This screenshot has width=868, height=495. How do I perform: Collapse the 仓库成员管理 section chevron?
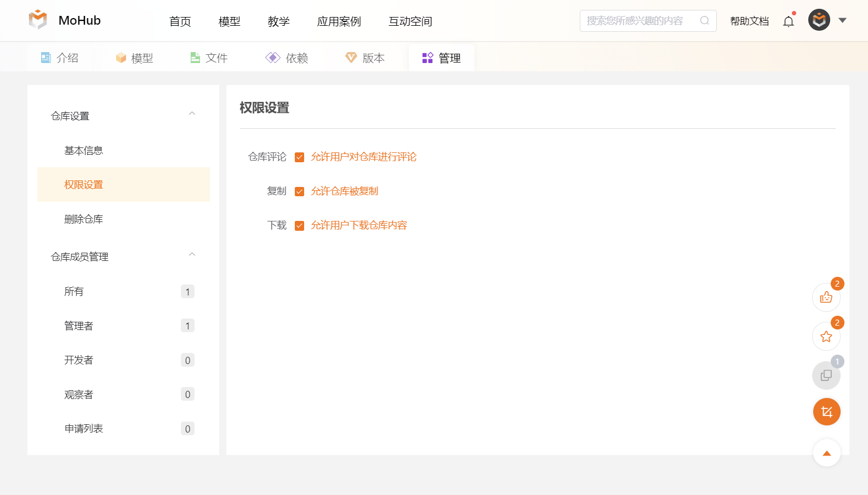192,255
